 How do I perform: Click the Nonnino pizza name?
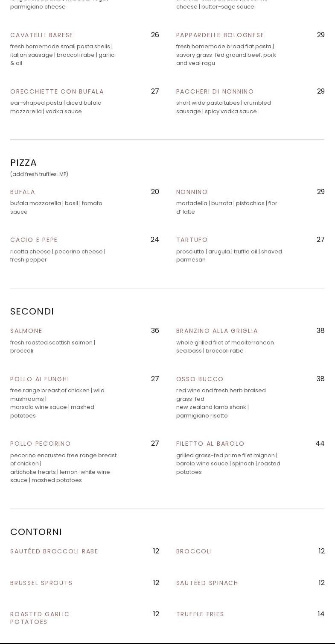point(192,192)
